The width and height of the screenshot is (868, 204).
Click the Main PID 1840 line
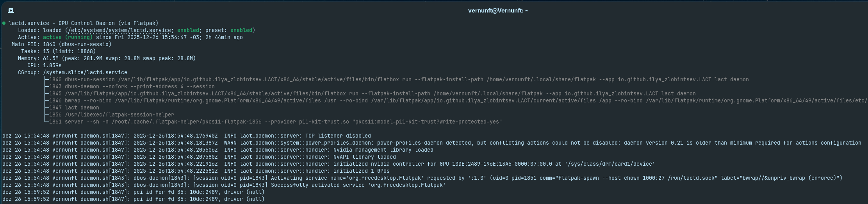pos(62,45)
